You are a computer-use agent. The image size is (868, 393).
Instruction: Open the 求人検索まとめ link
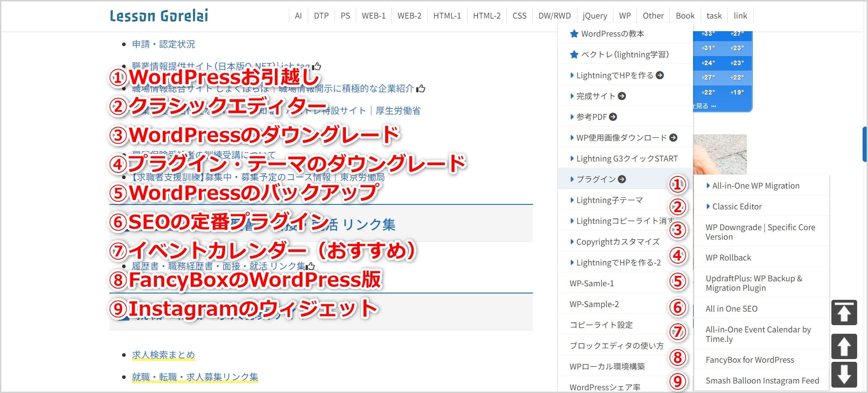(x=163, y=355)
